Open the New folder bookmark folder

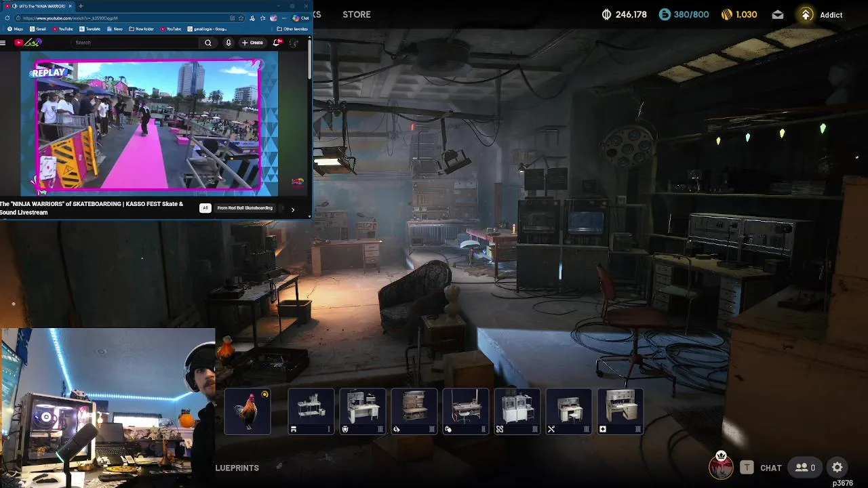click(141, 29)
